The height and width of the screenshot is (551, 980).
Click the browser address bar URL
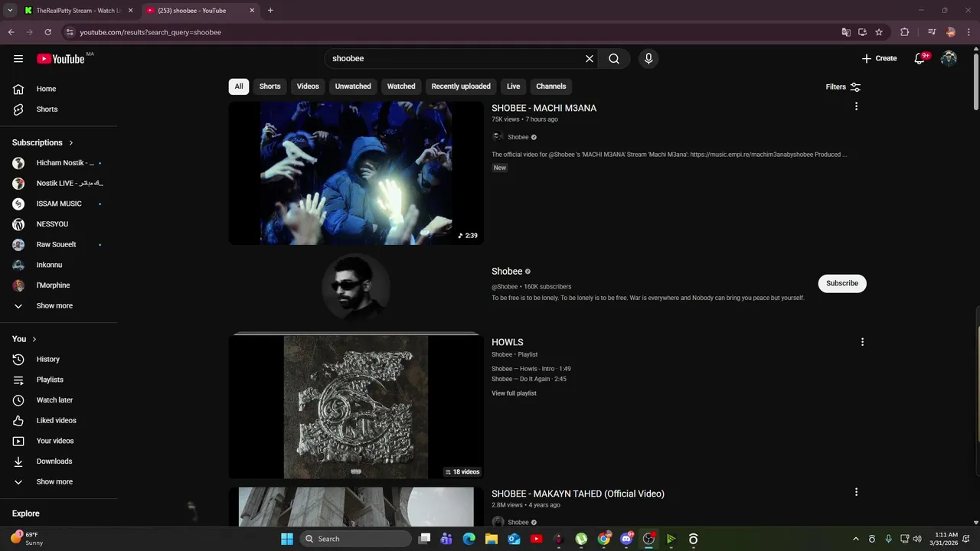point(150,32)
